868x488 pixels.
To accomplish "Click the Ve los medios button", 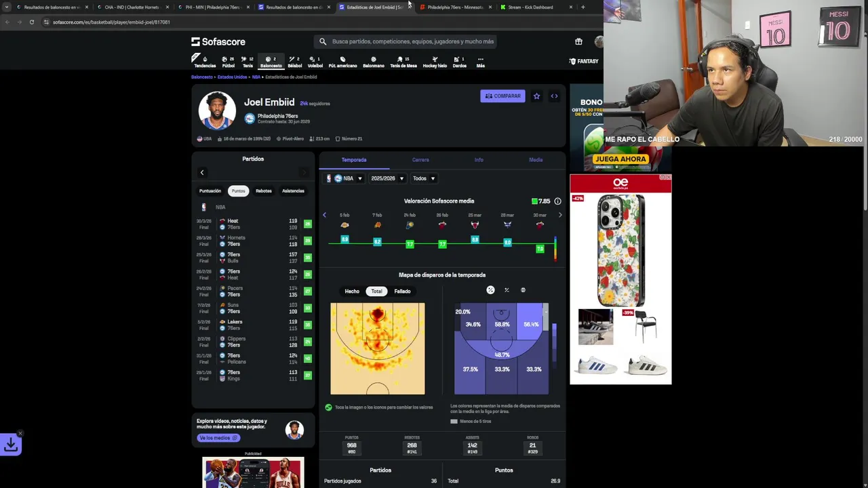I will click(218, 438).
